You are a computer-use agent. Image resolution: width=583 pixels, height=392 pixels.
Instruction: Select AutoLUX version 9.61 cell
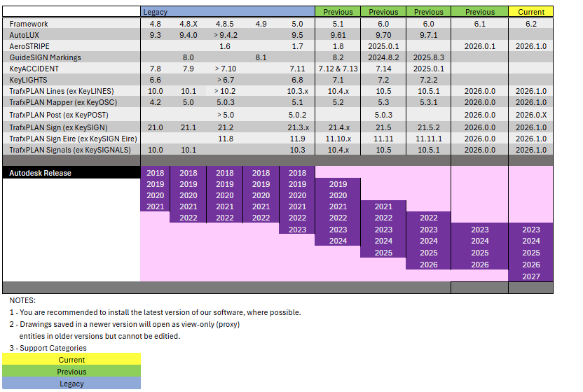pos(338,35)
